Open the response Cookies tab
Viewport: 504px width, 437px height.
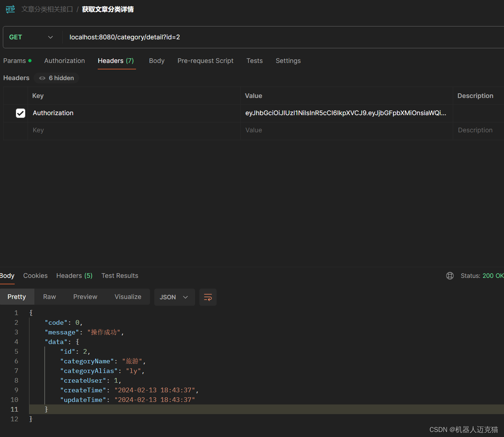tap(35, 276)
